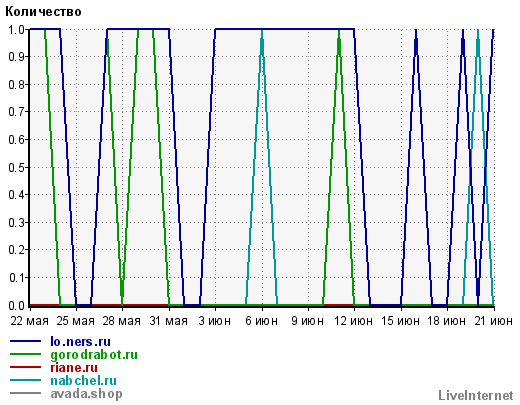Click the LiveInternet watermark text
Image resolution: width=520 pixels, height=405 pixels.
tap(476, 396)
